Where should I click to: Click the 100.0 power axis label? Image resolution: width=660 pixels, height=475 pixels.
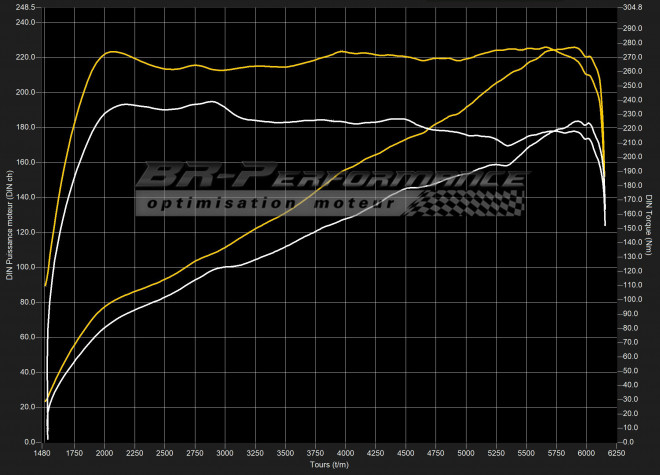coord(26,267)
